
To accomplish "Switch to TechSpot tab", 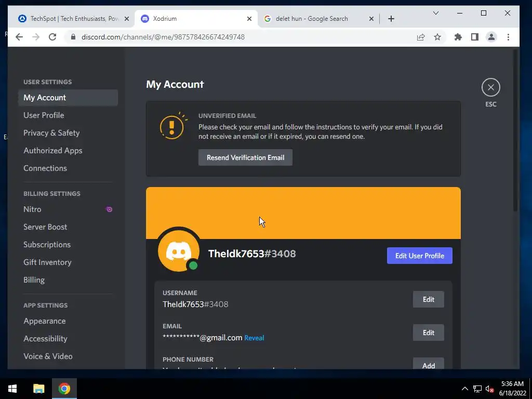I will [70, 19].
